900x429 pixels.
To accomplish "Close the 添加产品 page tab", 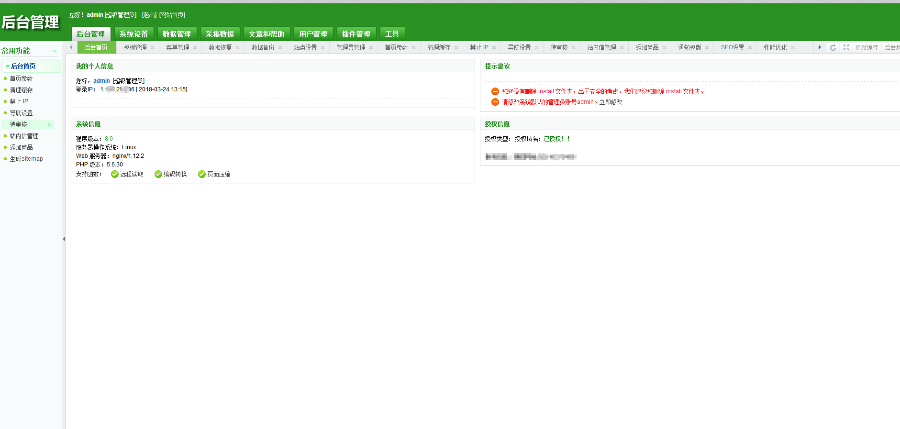I will (x=664, y=47).
